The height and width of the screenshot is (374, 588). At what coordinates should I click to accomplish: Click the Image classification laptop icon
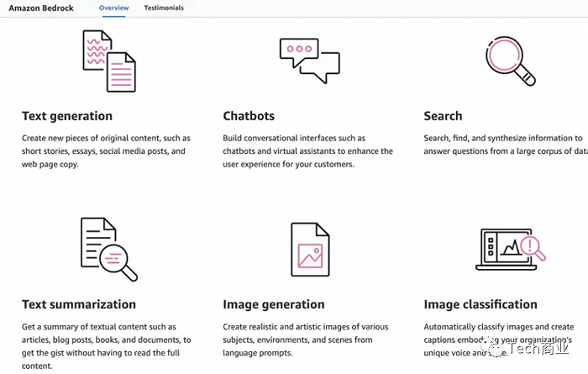coord(511,250)
